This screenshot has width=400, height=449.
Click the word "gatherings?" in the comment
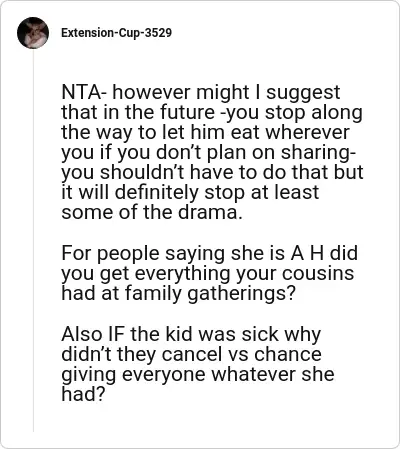coord(242,294)
